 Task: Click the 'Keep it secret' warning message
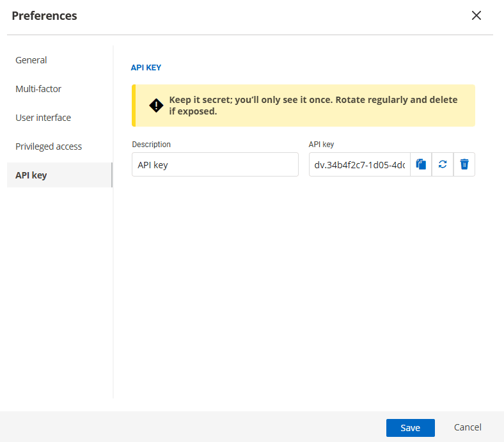click(x=313, y=106)
